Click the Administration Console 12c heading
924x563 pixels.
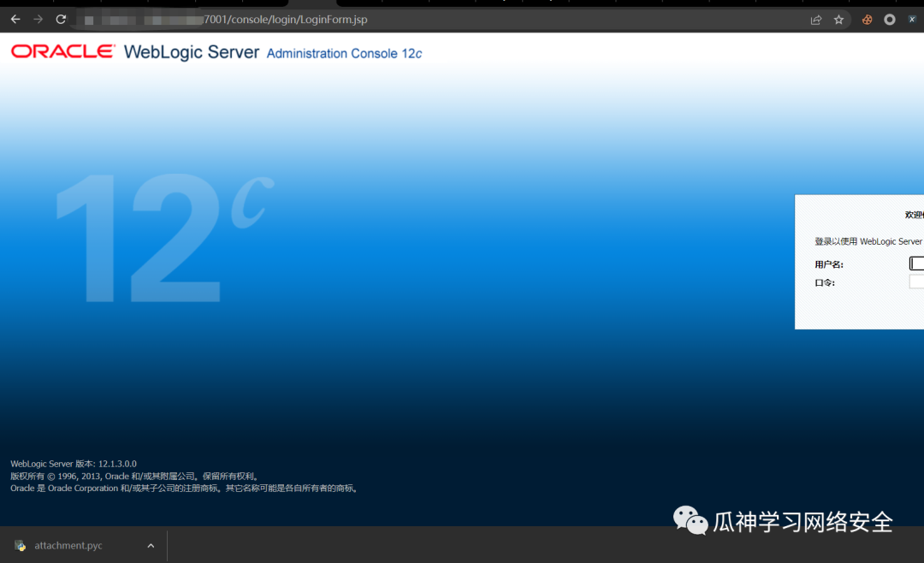click(x=344, y=54)
